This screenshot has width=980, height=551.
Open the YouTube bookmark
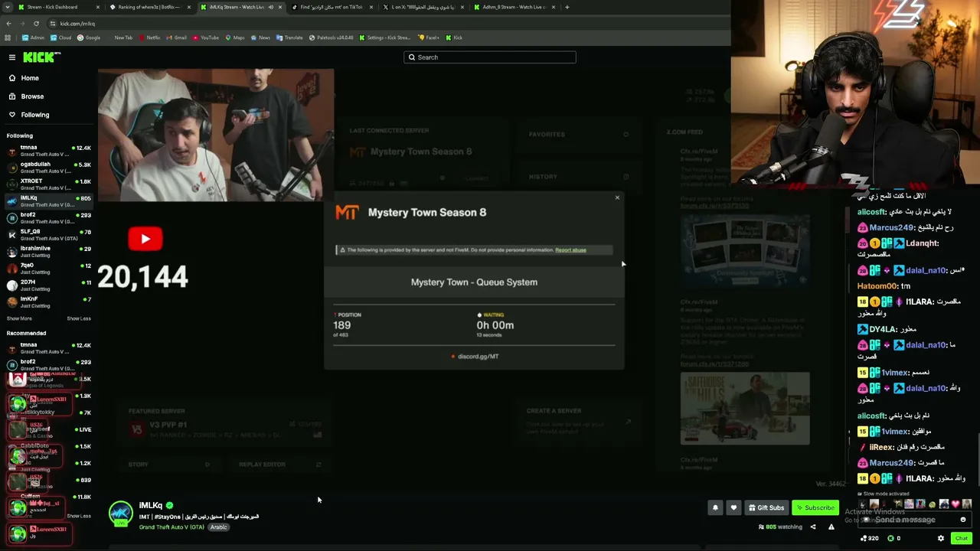[x=206, y=37]
